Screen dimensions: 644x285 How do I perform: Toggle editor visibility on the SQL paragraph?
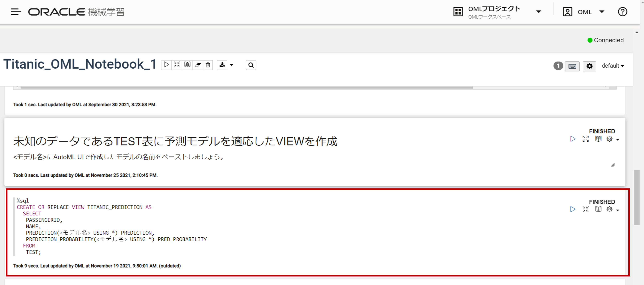585,209
